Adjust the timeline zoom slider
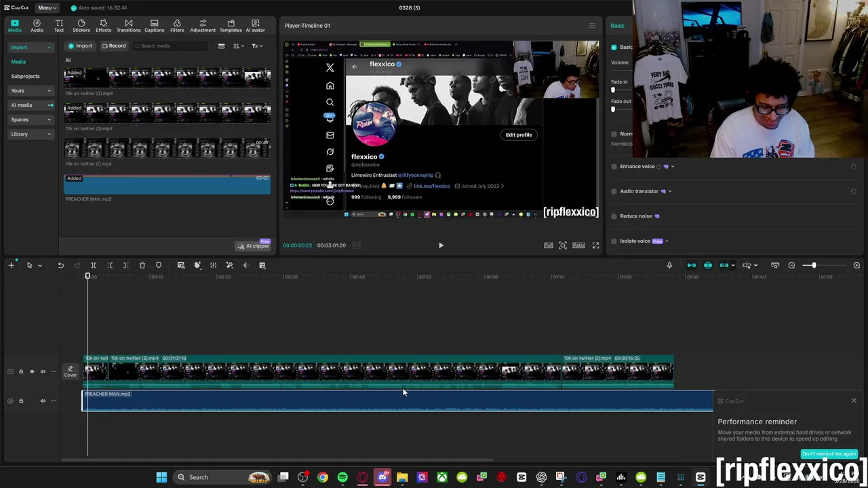This screenshot has height=488, width=868. pyautogui.click(x=814, y=266)
